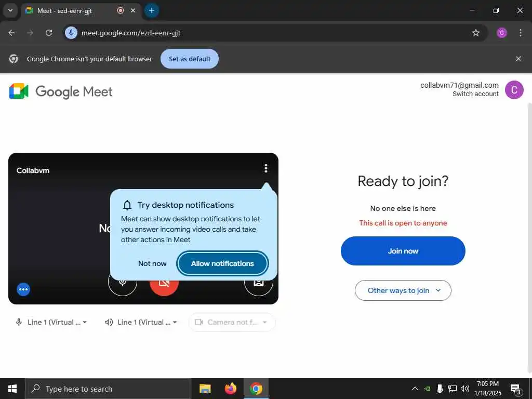The height and width of the screenshot is (399, 532).
Task: Open network tray icon
Action: click(453, 389)
